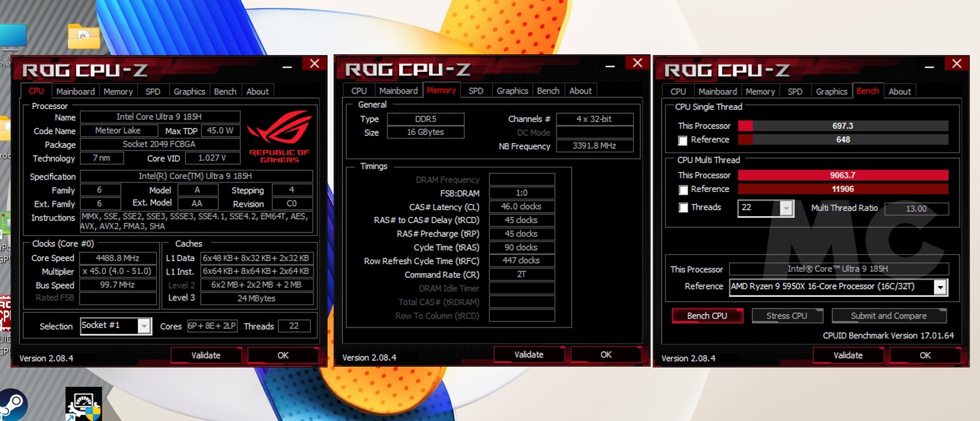Toggle the Threads checkbox in Bench
Image resolution: width=980 pixels, height=421 pixels.
(683, 208)
